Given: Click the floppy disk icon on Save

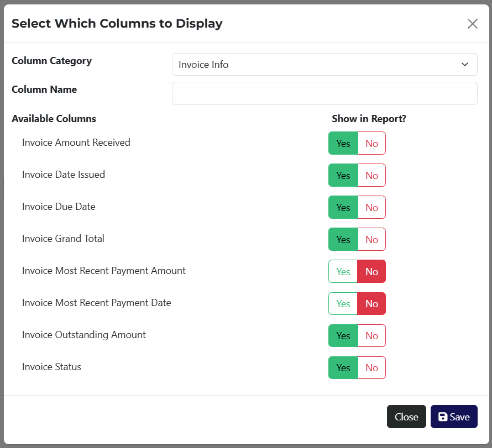Looking at the screenshot, I should pyautogui.click(x=443, y=417).
